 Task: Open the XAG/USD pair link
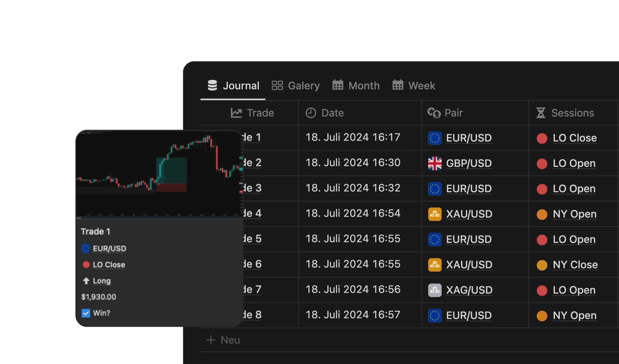coord(469,290)
